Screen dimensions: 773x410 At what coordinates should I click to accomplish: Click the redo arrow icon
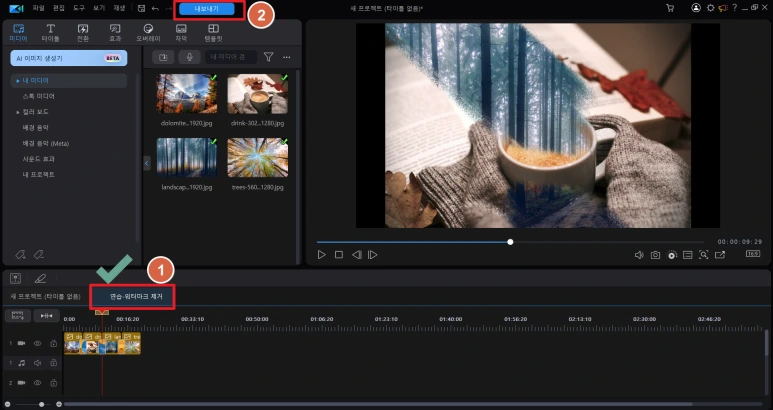click(168, 8)
